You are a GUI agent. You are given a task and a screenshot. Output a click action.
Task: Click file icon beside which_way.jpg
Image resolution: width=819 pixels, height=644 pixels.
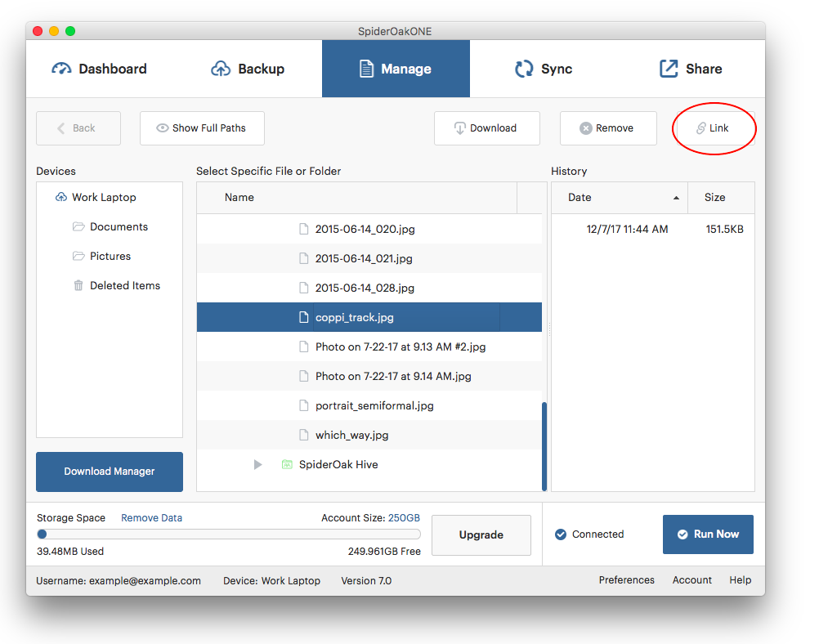pyautogui.click(x=303, y=435)
